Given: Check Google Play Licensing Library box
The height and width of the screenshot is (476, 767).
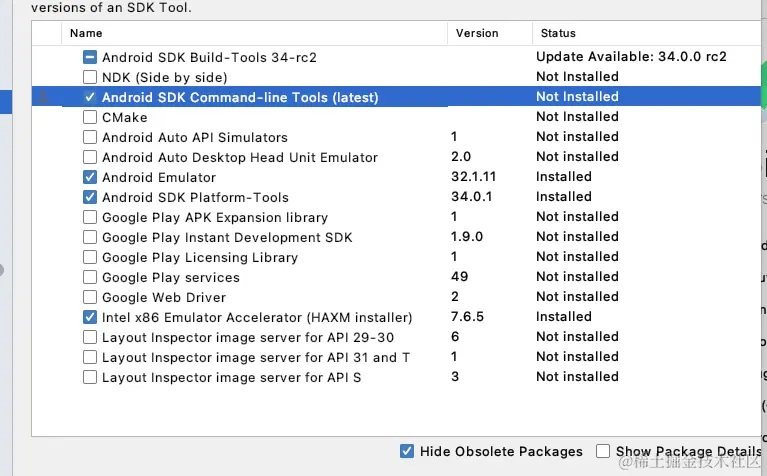Looking at the screenshot, I should (x=90, y=257).
